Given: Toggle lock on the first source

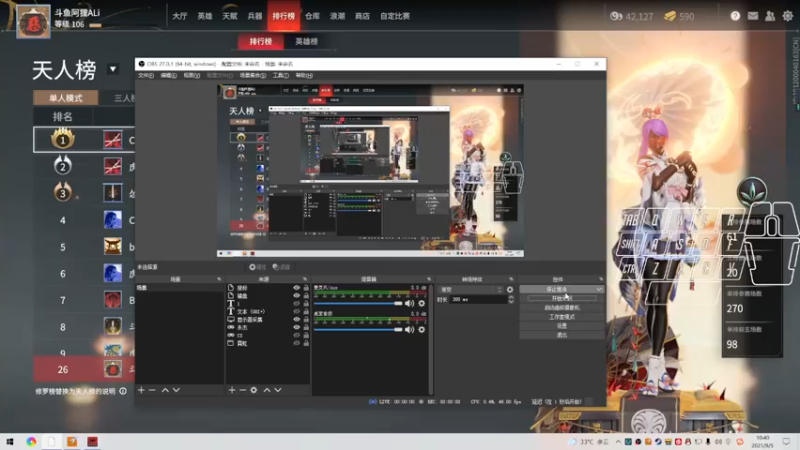Looking at the screenshot, I should (x=306, y=288).
